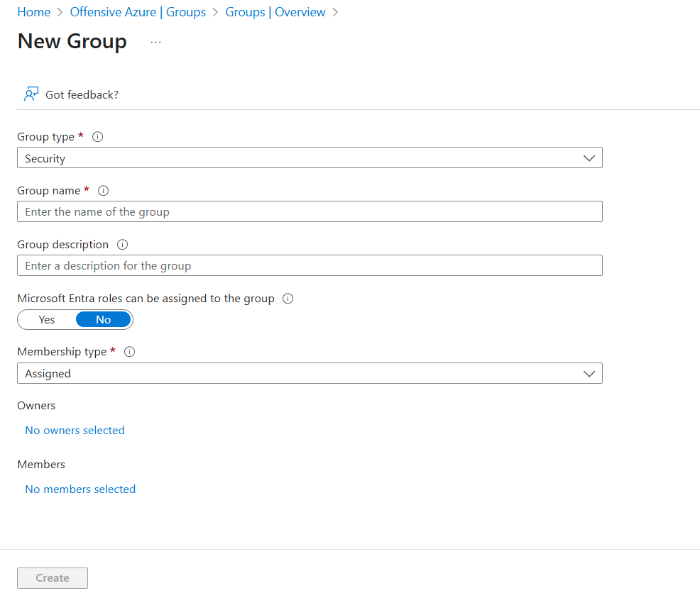Open Groups | Overview breadcrumb
Image resolution: width=700 pixels, height=598 pixels.
click(275, 12)
